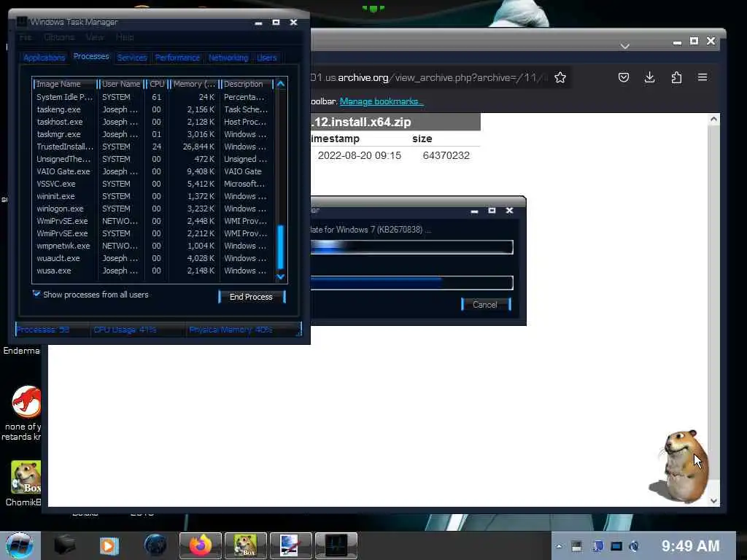Screen dimensions: 747x560
Task: Select the TrustedInstall... process row
Action: click(x=153, y=147)
